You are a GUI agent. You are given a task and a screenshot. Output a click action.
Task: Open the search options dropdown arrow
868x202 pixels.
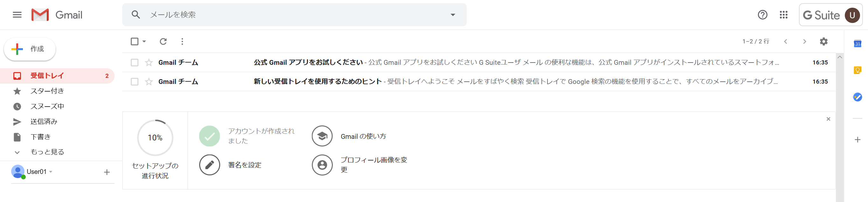click(x=452, y=15)
